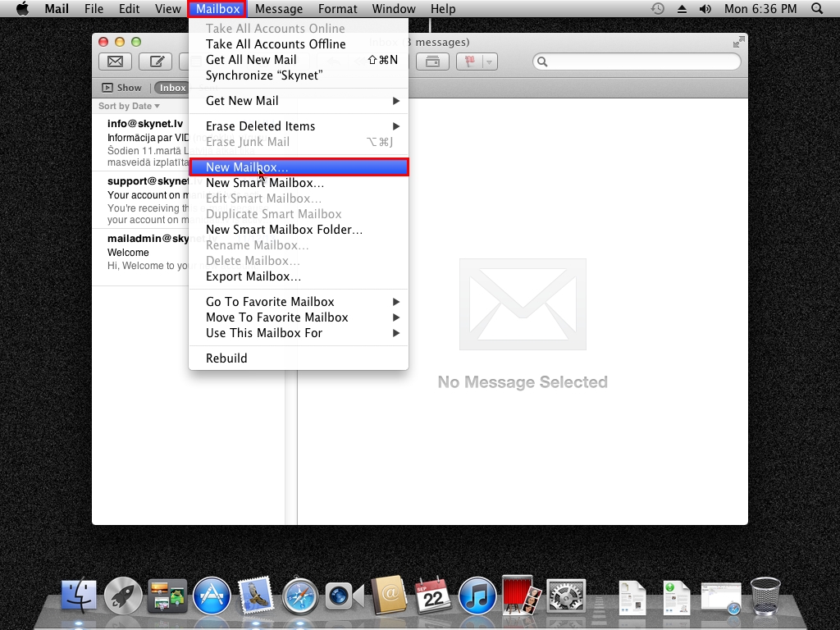840x630 pixels.
Task: Click the archive box toolbar icon
Action: click(431, 62)
